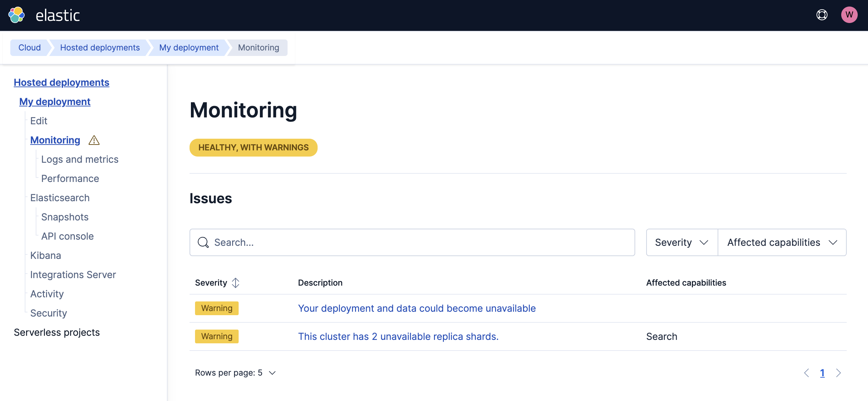Open the deployment unavailable warning details
The width and height of the screenshot is (868, 401).
point(417,308)
